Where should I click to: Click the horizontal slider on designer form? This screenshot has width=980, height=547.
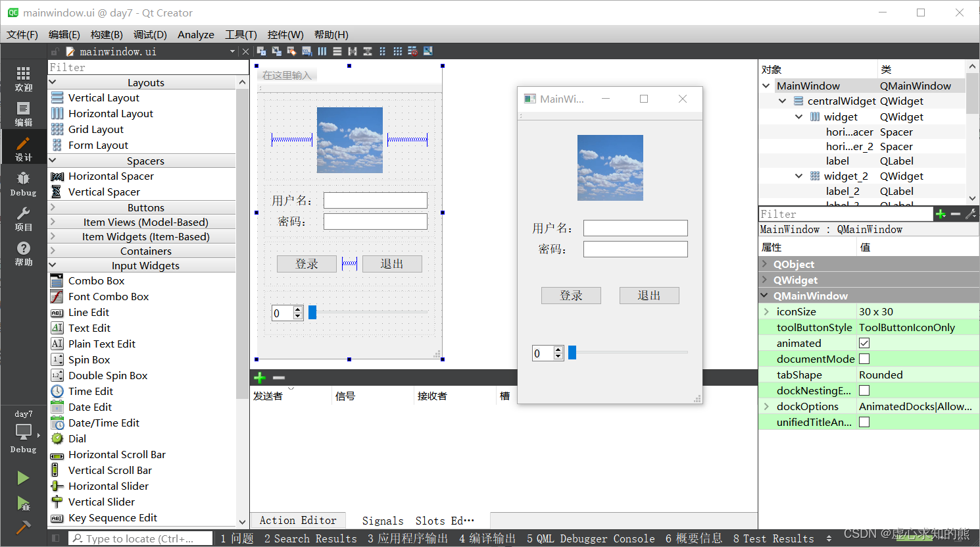(368, 312)
